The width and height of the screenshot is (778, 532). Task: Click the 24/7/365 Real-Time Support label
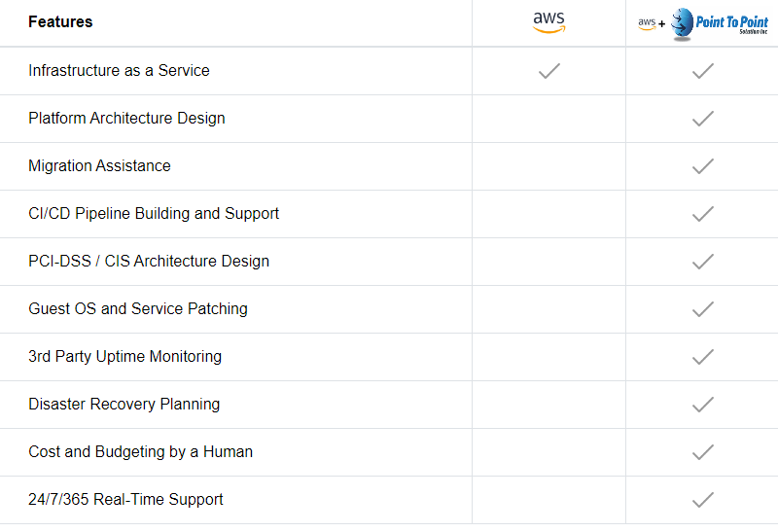(x=125, y=499)
